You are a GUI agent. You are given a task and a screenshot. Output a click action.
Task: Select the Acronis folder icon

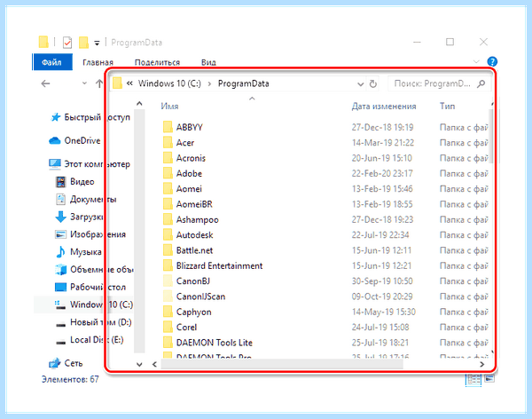coord(168,158)
